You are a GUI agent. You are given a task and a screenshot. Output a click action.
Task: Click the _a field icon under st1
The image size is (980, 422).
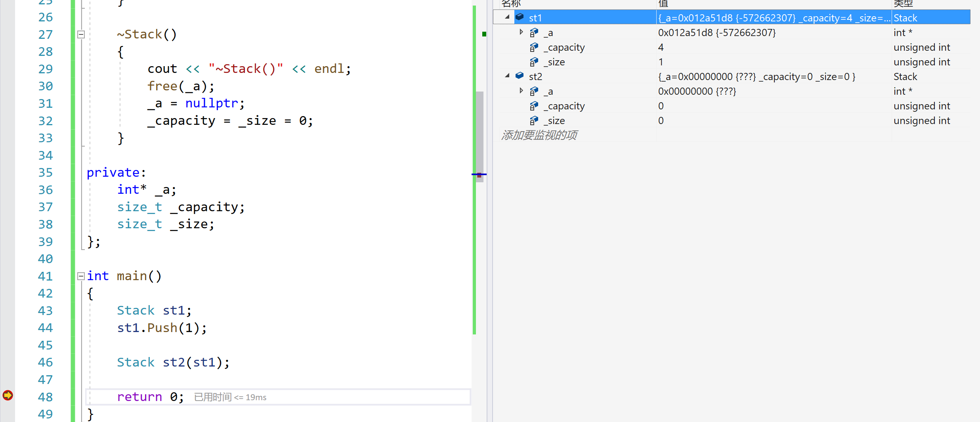click(534, 32)
